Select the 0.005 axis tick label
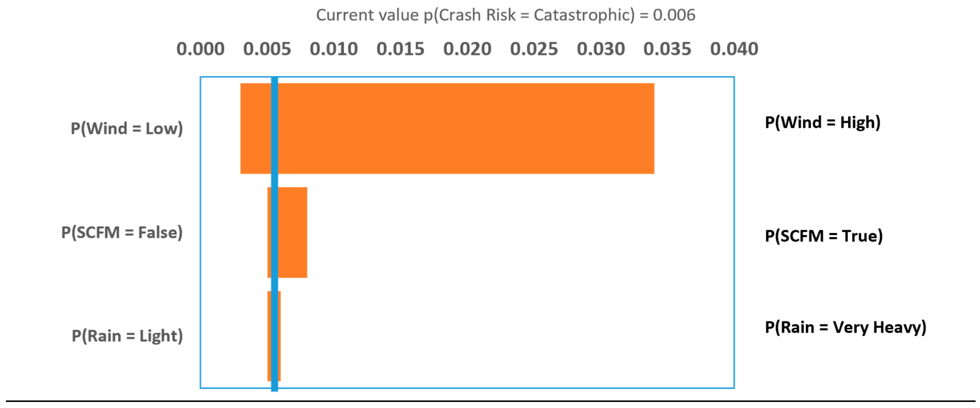 267,49
